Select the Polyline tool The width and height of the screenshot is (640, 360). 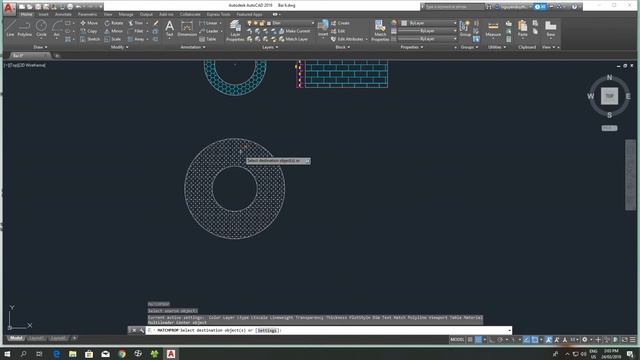click(x=24, y=28)
